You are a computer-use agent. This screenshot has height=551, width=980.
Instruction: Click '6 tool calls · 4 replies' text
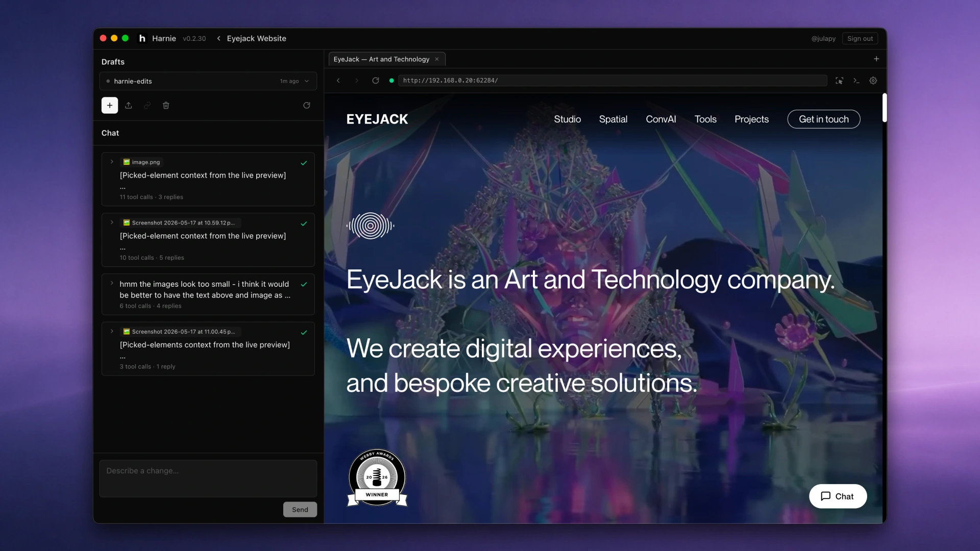(x=150, y=306)
